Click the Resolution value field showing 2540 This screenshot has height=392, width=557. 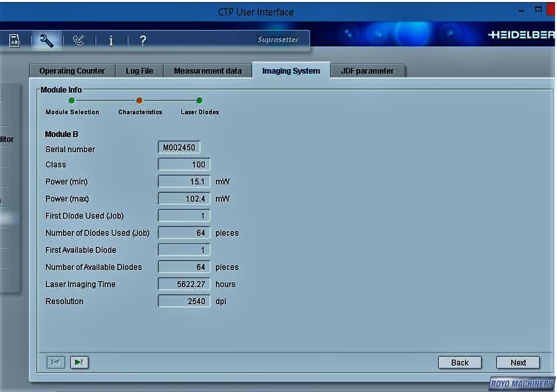coord(184,301)
